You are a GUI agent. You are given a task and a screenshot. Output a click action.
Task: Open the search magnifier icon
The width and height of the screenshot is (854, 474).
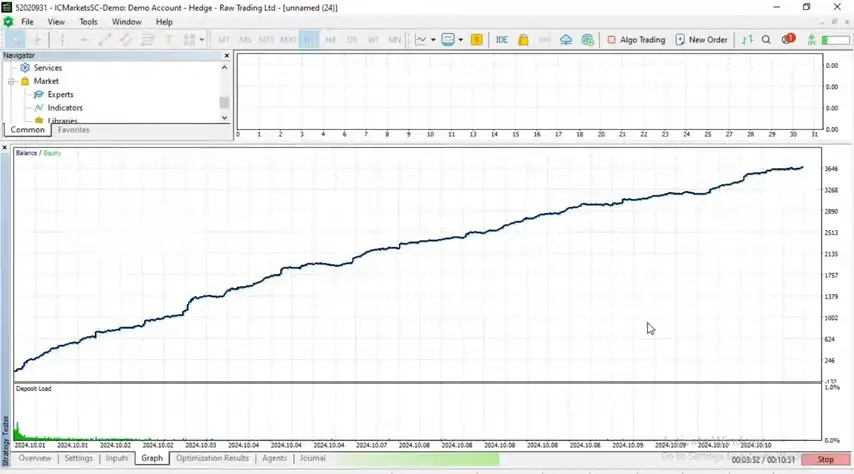[766, 40]
